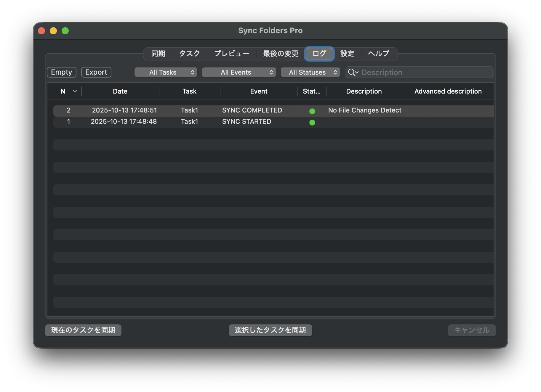This screenshot has height=392, width=541.
Task: Open the All Events filter dropdown
Action: [239, 73]
